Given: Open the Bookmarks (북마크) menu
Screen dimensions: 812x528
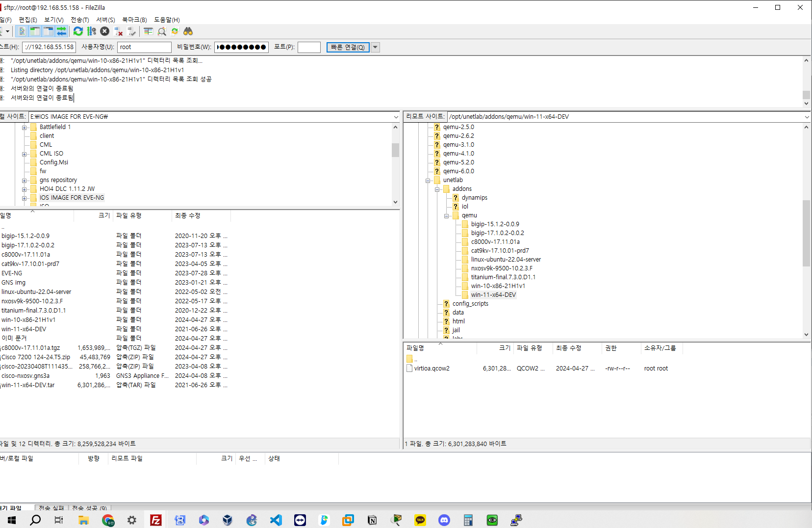Looking at the screenshot, I should coord(134,20).
